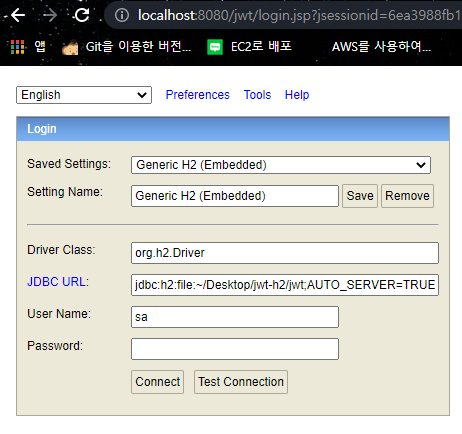The width and height of the screenshot is (462, 434).
Task: View site info icon in address bar
Action: (x=122, y=15)
